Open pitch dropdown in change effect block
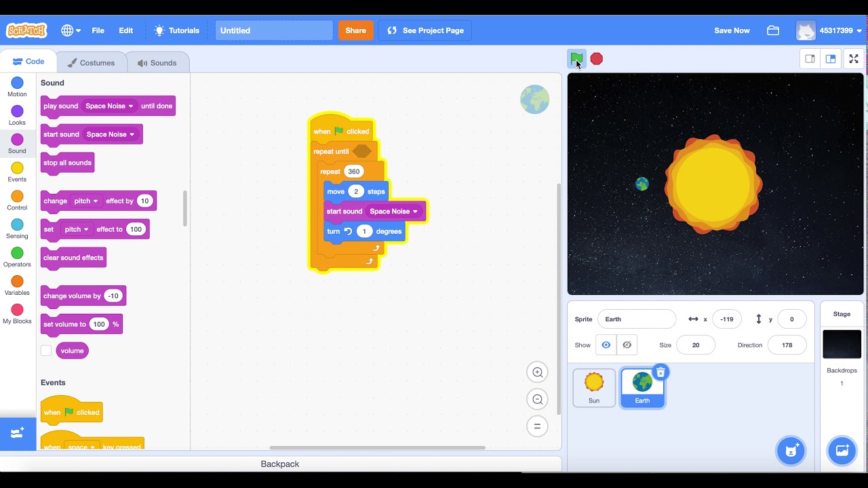This screenshot has height=488, width=868. pyautogui.click(x=86, y=201)
